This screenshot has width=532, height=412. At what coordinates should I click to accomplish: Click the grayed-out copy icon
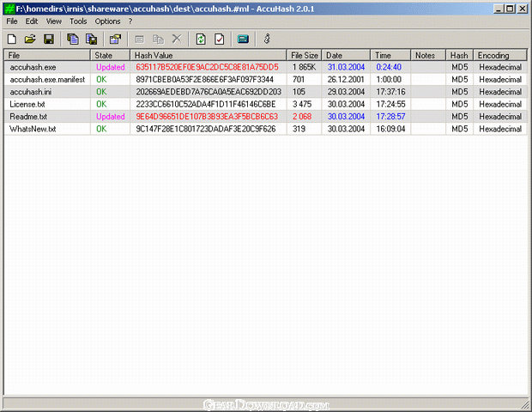click(158, 39)
